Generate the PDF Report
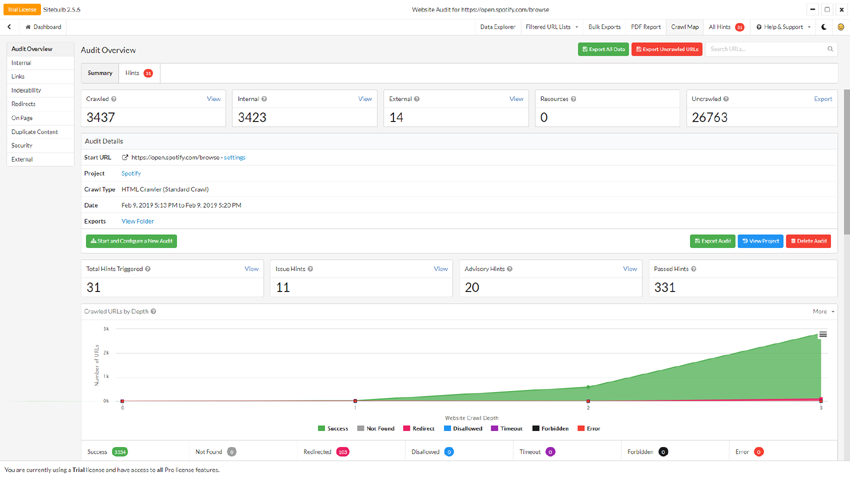Screen dimensions: 850x478 [x=646, y=27]
